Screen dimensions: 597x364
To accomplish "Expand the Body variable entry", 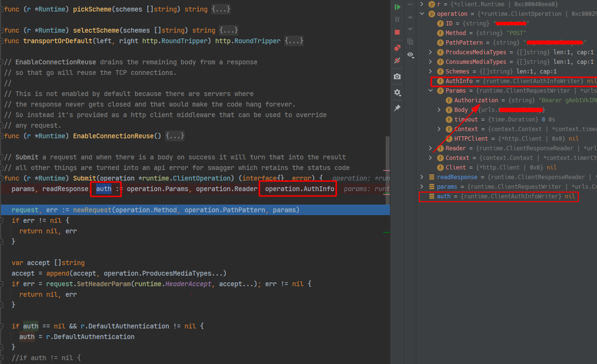I will tap(438, 109).
